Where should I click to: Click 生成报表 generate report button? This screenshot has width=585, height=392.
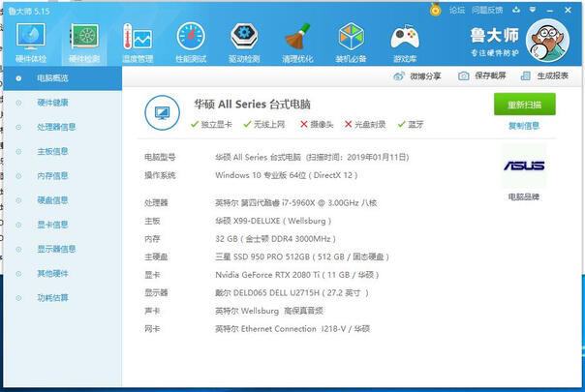tap(544, 75)
